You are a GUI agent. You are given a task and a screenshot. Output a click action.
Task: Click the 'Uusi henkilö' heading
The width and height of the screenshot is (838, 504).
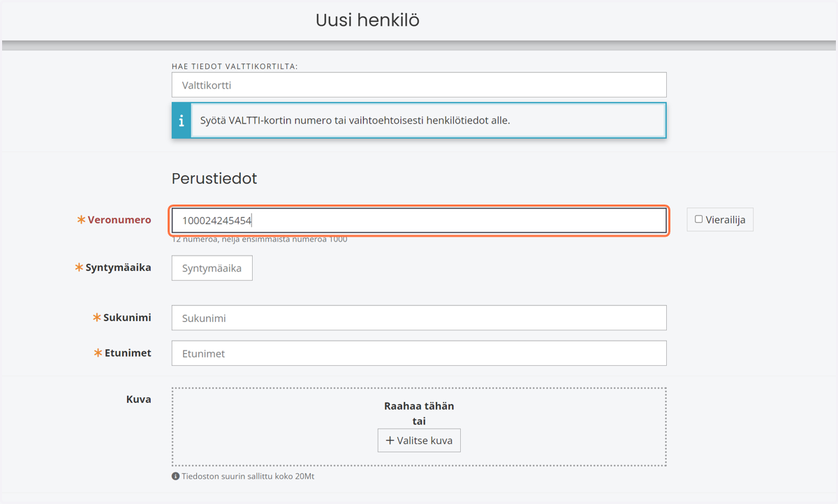pyautogui.click(x=367, y=20)
